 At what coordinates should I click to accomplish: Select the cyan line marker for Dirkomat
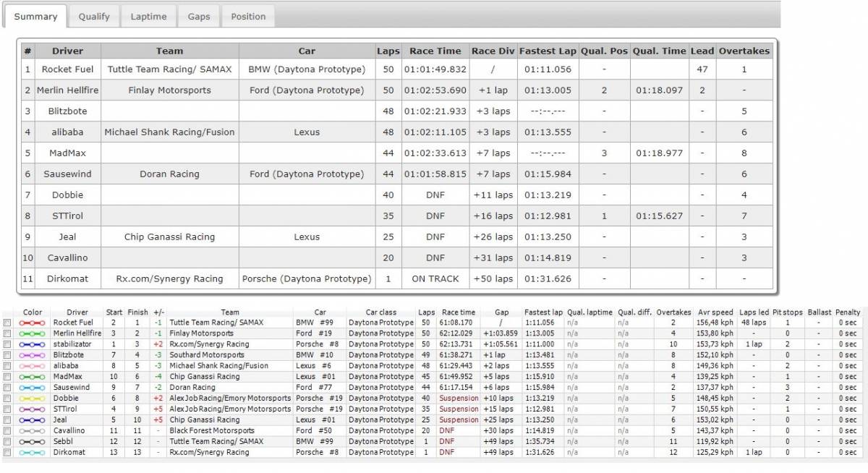pyautogui.click(x=33, y=453)
